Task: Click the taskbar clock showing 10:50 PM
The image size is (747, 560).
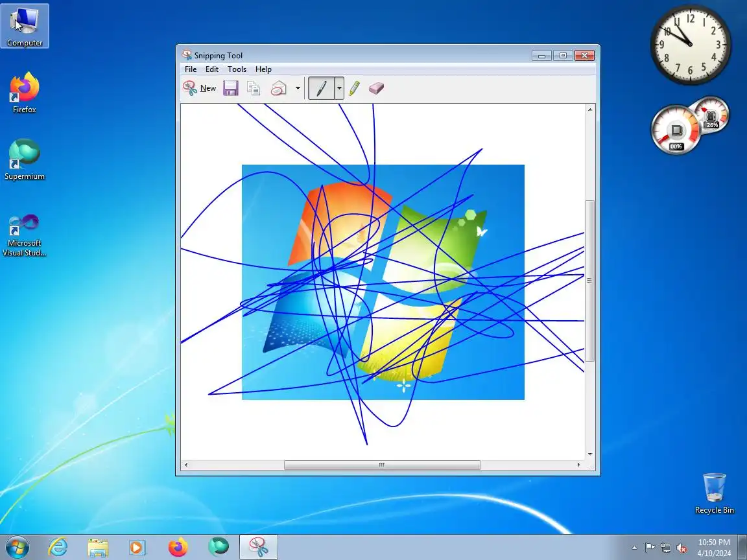Action: 714,548
